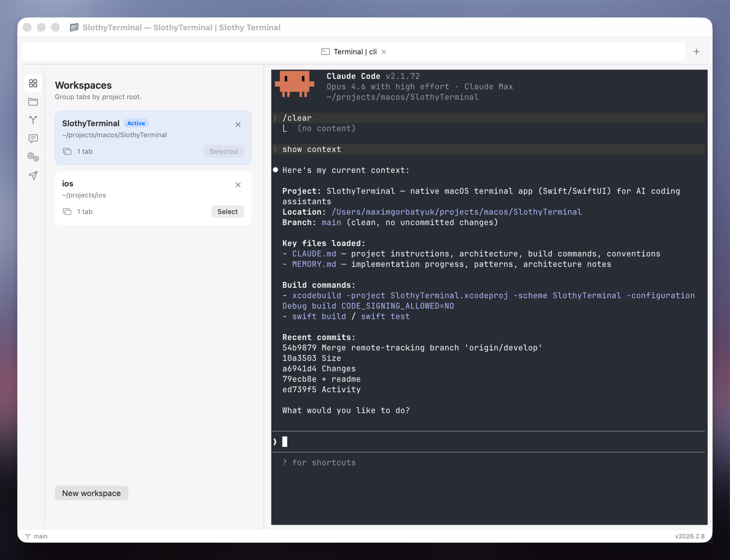
Task: Click the terminal icon on the cli tab
Action: coord(326,52)
